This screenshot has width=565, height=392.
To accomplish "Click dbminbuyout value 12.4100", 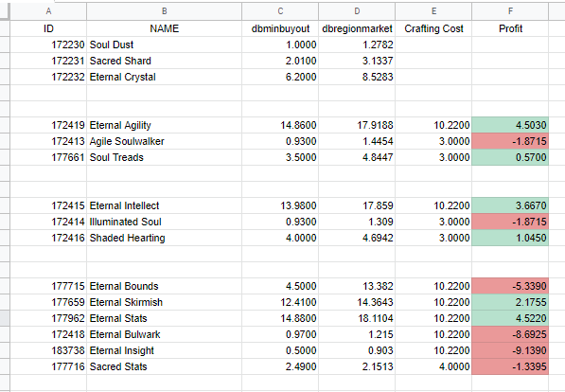I will pyautogui.click(x=280, y=302).
